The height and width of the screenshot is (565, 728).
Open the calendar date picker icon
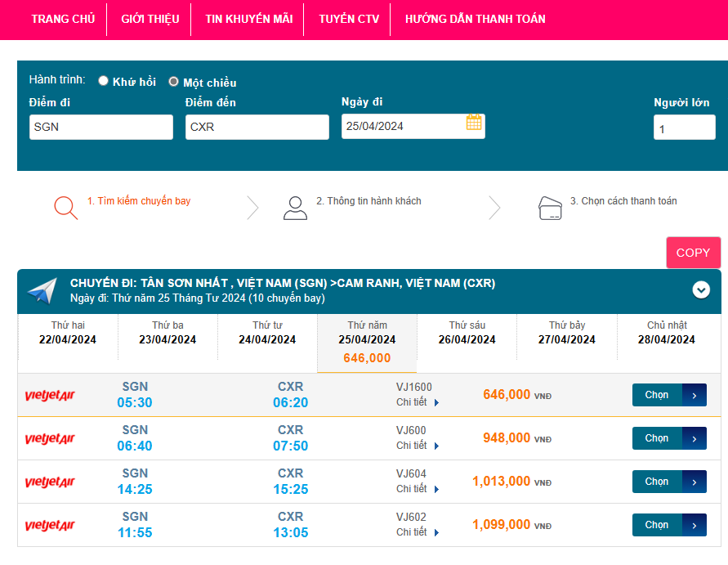474,123
